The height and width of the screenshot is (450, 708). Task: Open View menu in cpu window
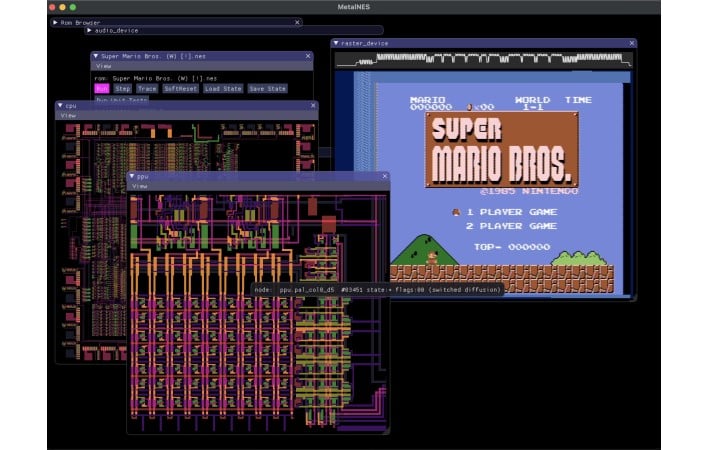pyautogui.click(x=68, y=115)
